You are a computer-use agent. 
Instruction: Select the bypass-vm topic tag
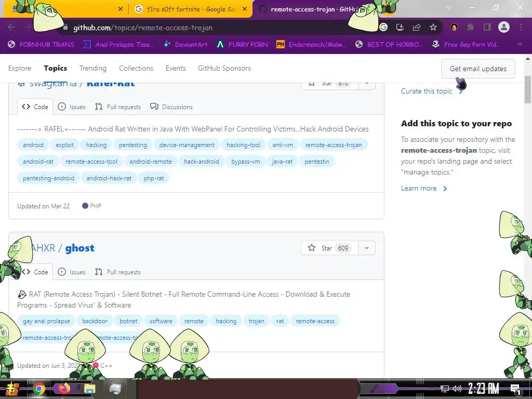coord(246,162)
